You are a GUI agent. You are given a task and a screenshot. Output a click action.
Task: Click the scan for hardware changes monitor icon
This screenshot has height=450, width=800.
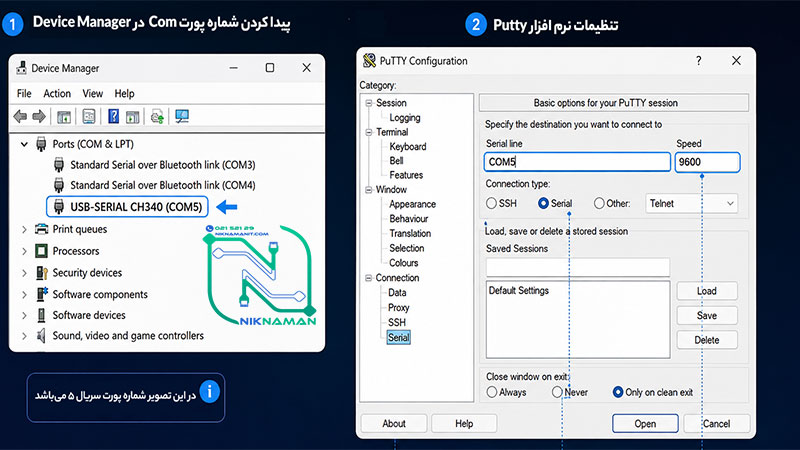coord(182,116)
